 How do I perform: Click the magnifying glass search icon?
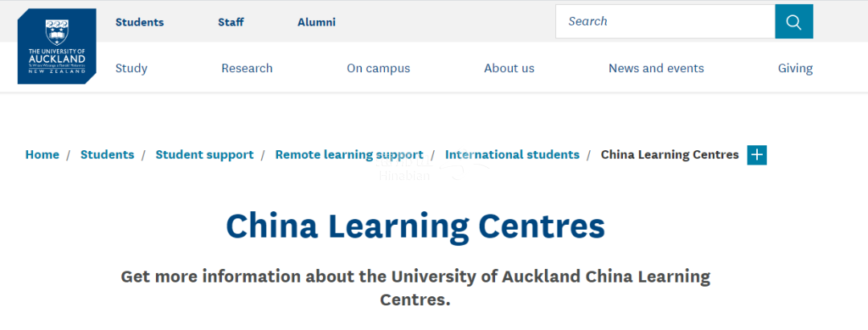click(794, 22)
